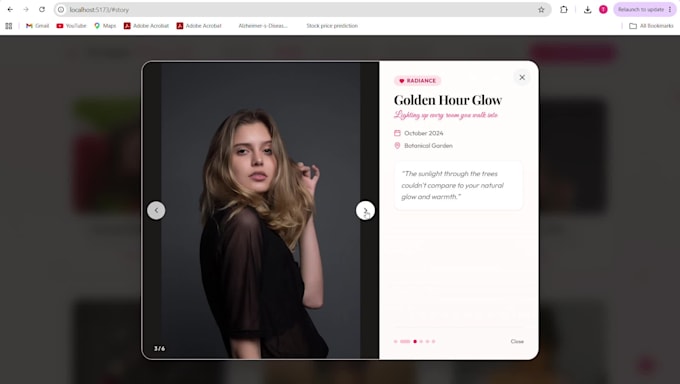680x384 pixels.
Task: Advance to next photo with right arrow
Action: (365, 210)
